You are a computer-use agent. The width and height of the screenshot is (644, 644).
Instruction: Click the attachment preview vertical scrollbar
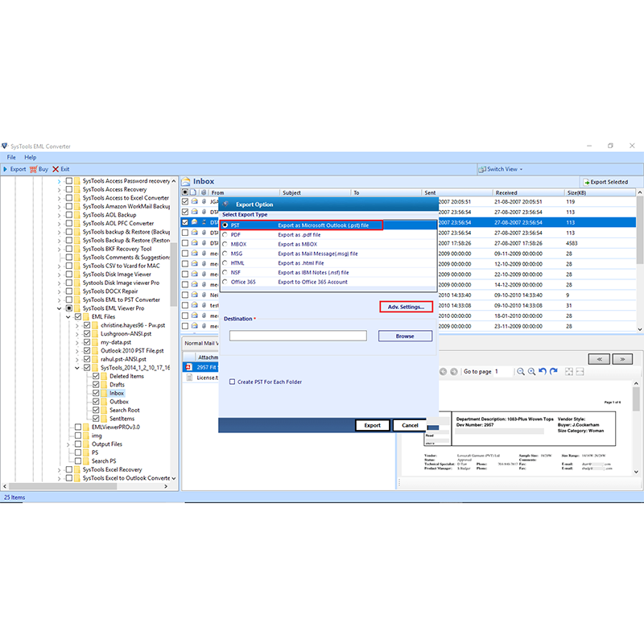(x=636, y=398)
